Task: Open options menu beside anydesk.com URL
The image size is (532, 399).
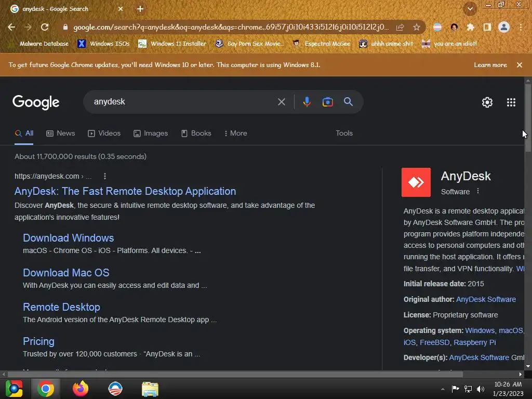Action: (105, 176)
